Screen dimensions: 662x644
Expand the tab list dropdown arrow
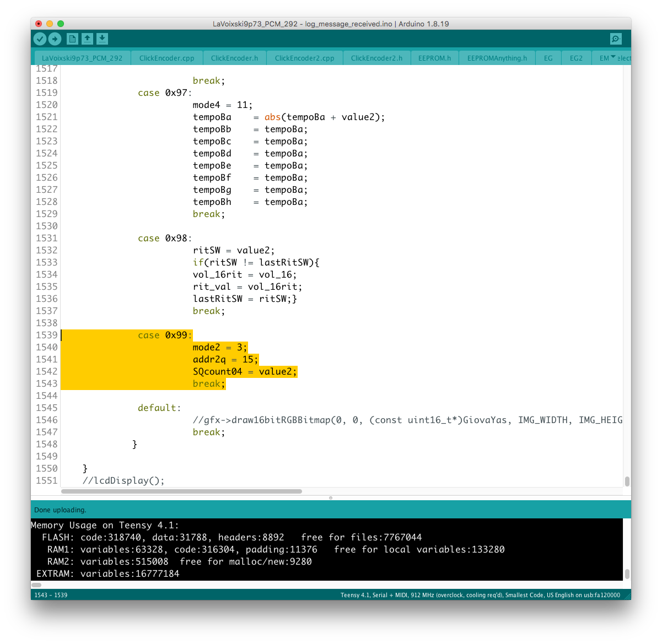(x=613, y=57)
